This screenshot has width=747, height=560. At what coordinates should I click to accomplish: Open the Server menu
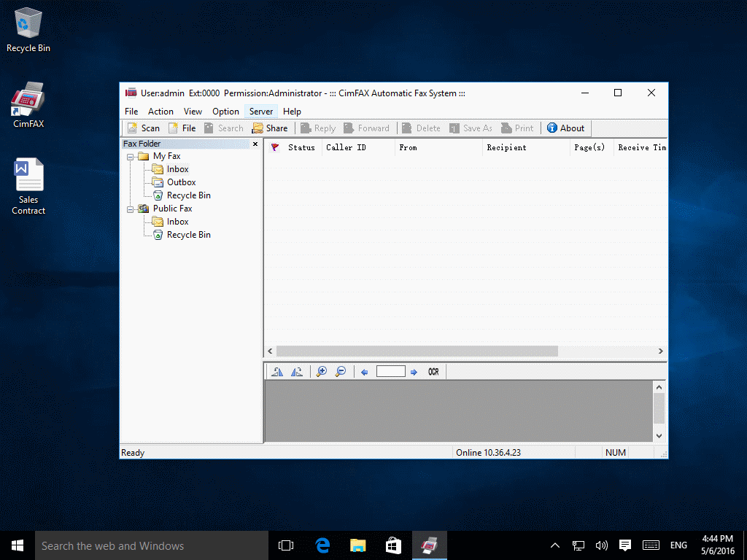point(260,111)
